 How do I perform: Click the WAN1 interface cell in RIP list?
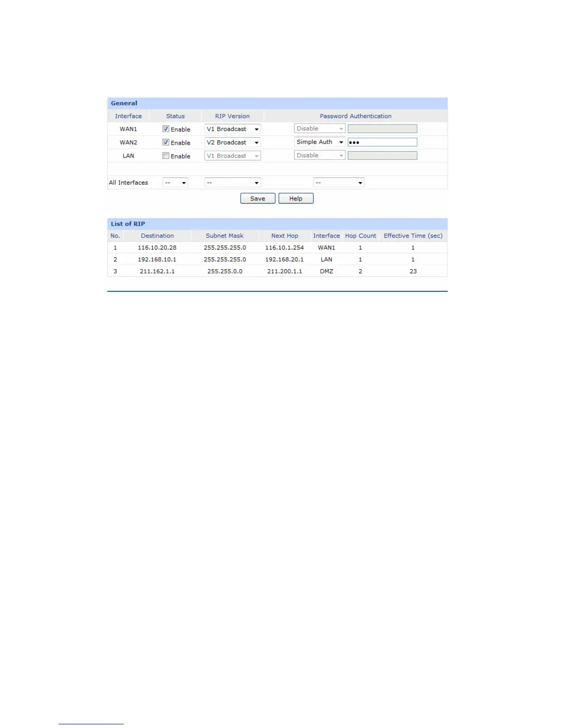[327, 248]
